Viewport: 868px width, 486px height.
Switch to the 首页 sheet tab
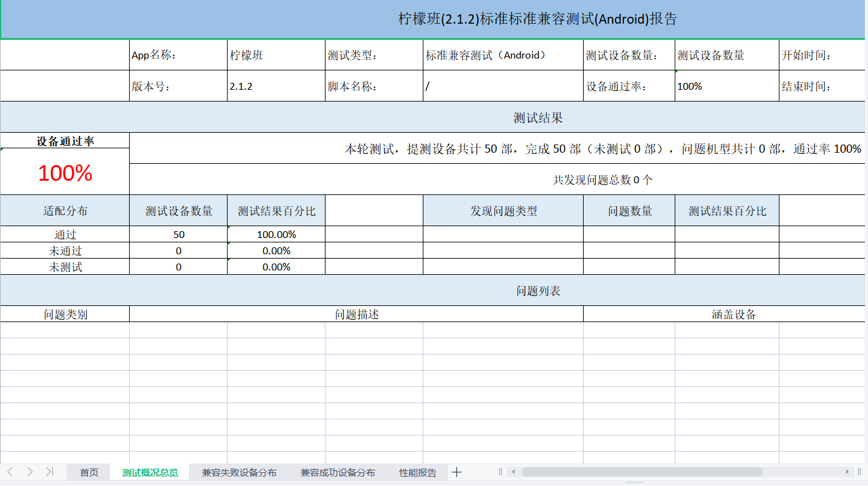tap(88, 472)
